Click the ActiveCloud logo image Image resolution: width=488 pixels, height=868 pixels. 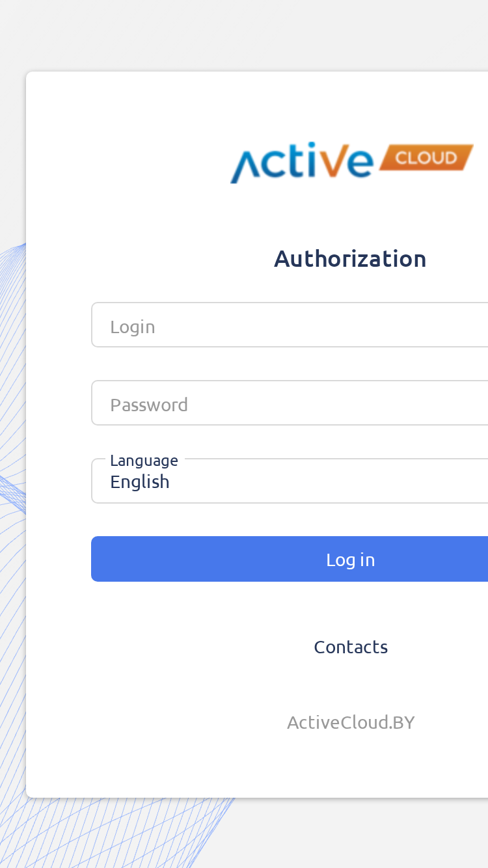tap(352, 162)
